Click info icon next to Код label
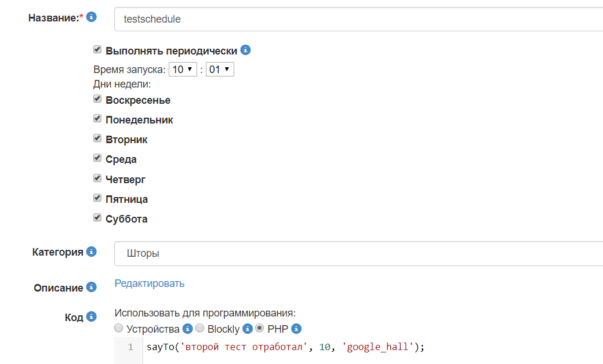Screen dimensions: 603x364 point(91,316)
